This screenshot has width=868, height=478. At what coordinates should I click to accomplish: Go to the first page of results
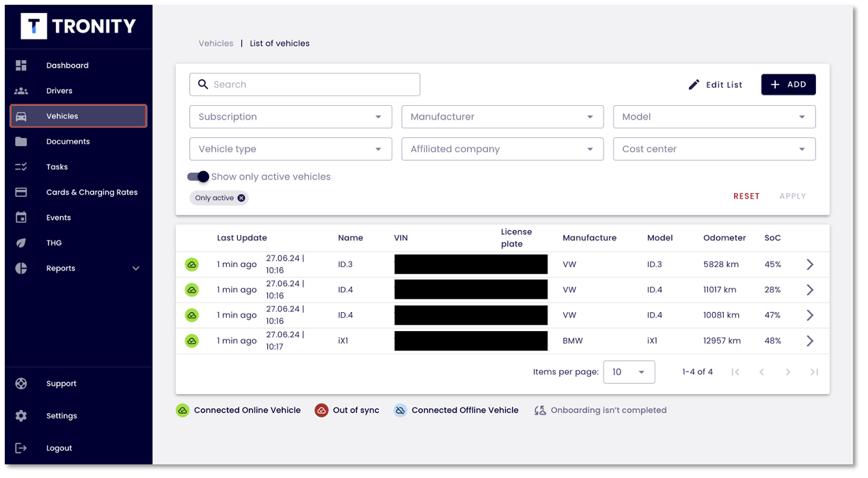pos(735,372)
